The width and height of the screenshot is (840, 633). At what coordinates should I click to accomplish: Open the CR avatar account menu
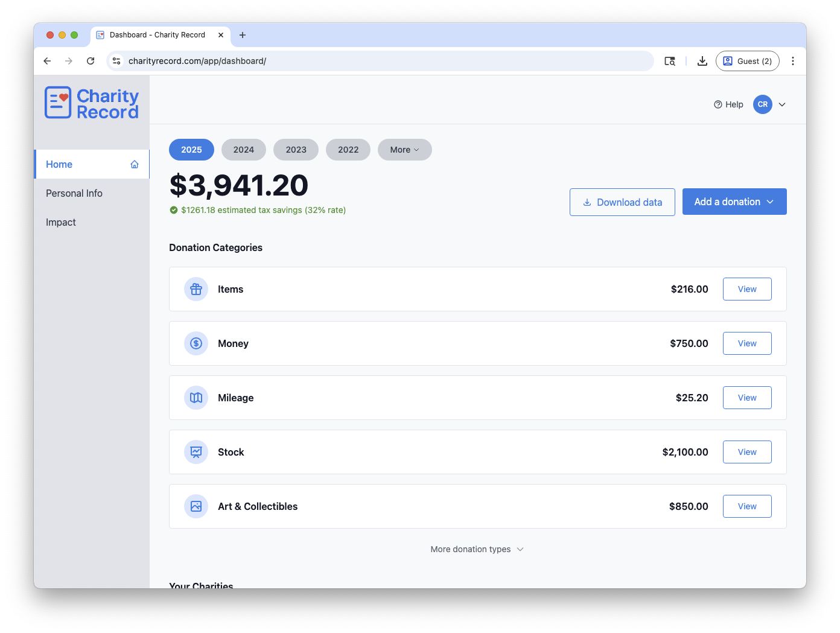click(762, 104)
